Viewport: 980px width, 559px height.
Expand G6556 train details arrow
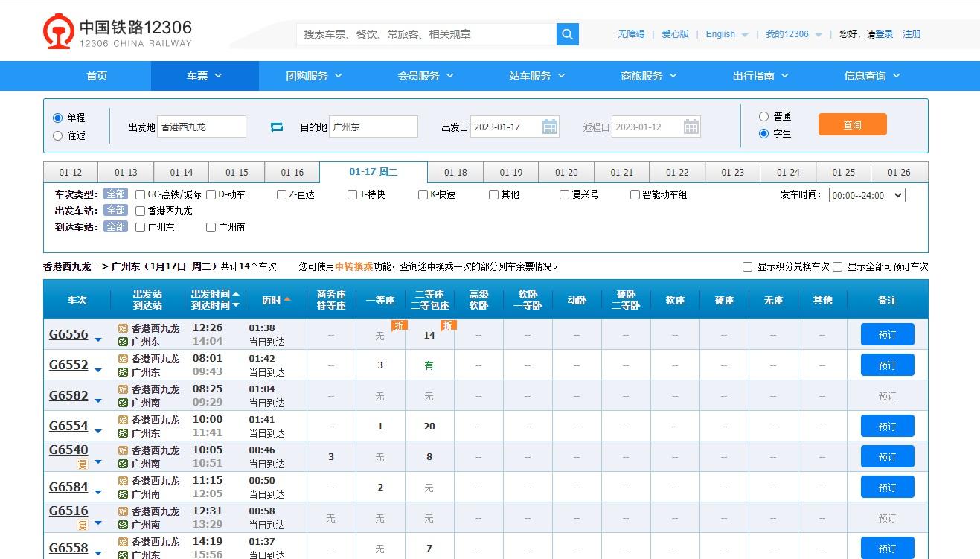(x=97, y=340)
